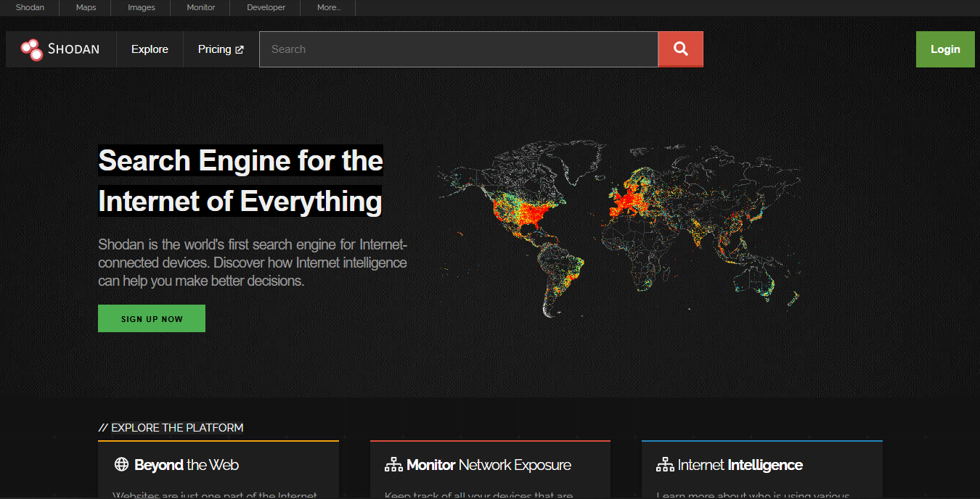Open the More... dropdown in top bar
This screenshot has height=499, width=980.
pyautogui.click(x=328, y=8)
